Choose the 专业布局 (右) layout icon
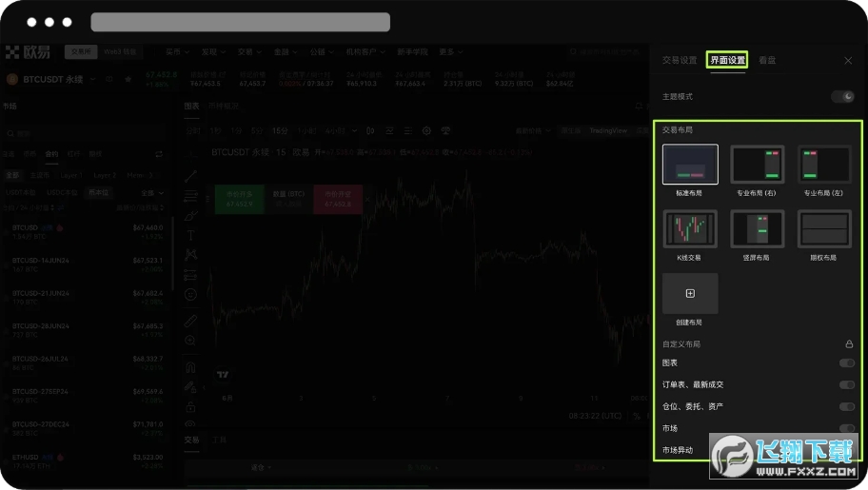Screen dimensions: 868x490 (757, 164)
